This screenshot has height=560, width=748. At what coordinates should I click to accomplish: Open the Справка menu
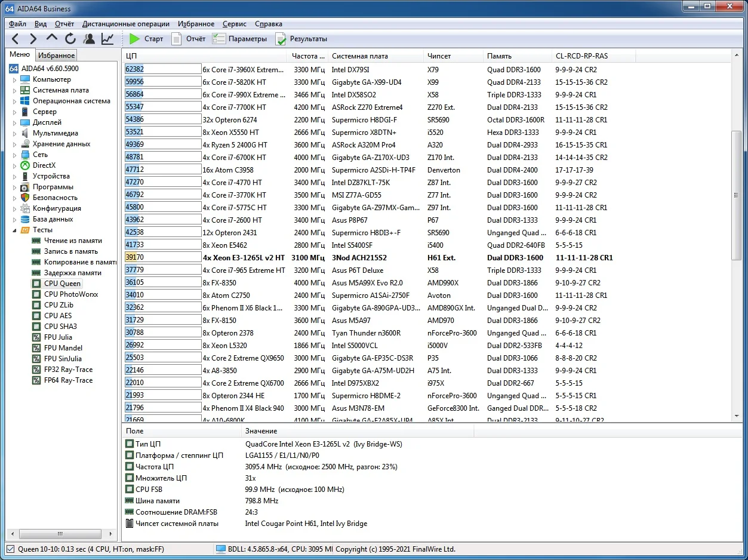pyautogui.click(x=269, y=24)
